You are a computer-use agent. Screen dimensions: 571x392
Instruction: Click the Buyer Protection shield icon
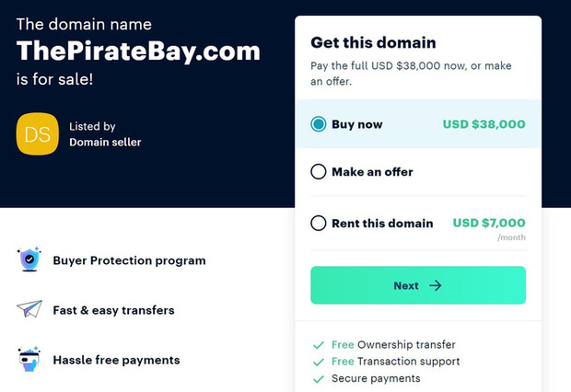pyautogui.click(x=29, y=260)
